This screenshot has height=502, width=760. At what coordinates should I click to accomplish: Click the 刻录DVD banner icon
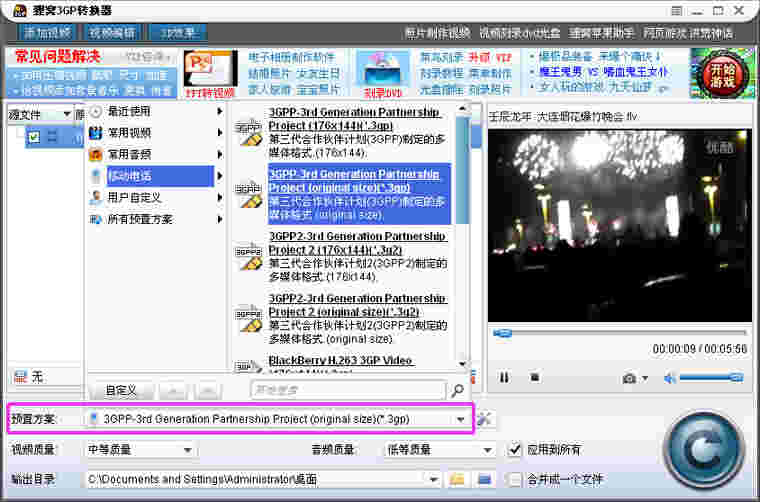[x=382, y=74]
